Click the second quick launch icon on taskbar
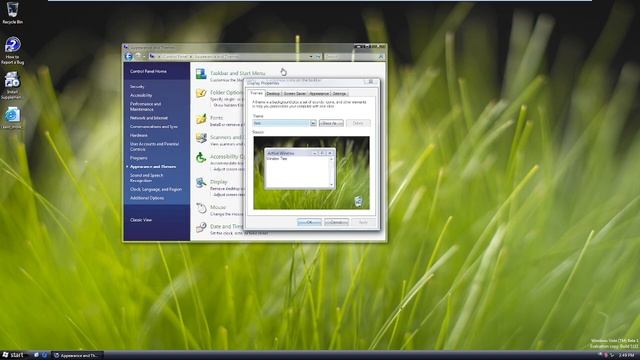Screen dimensions: 640x360 pyautogui.click(x=44, y=355)
